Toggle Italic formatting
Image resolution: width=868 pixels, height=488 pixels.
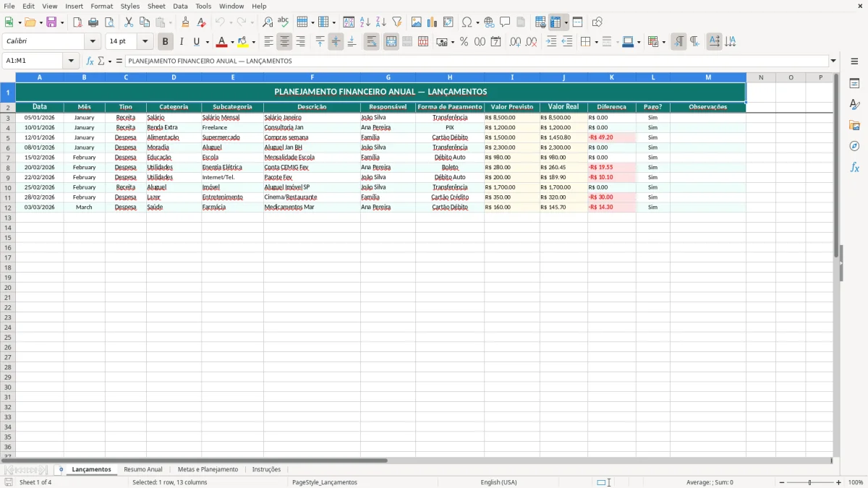click(182, 42)
